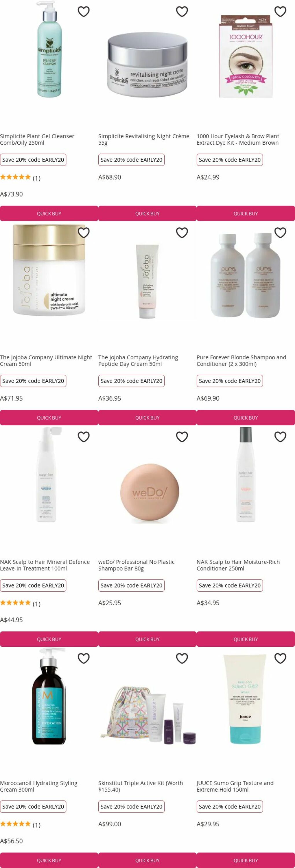Screen dimensions: 295x868
Task: Add Pure Forever Blonde duo to wishlist
Action: pos(280,233)
